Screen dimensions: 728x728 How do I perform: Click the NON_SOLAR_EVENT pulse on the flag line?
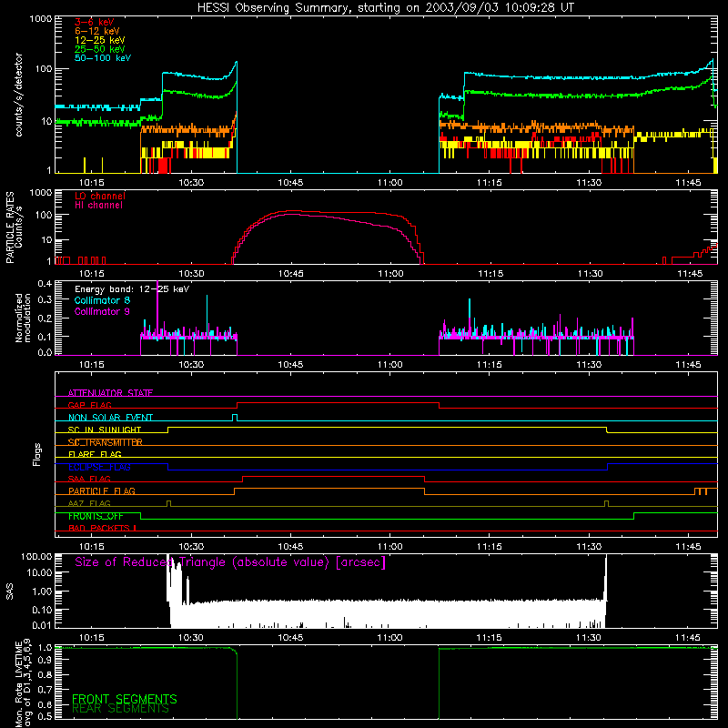click(235, 418)
